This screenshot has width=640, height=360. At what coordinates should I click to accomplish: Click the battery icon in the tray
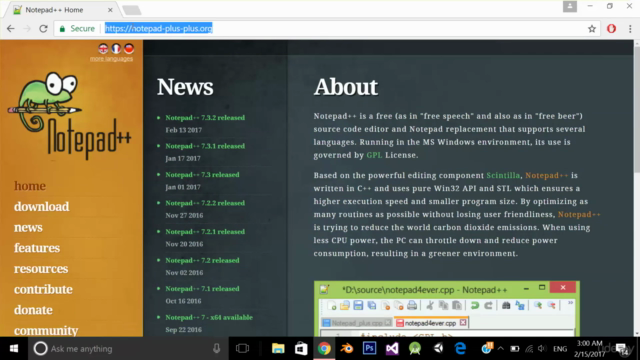515,349
